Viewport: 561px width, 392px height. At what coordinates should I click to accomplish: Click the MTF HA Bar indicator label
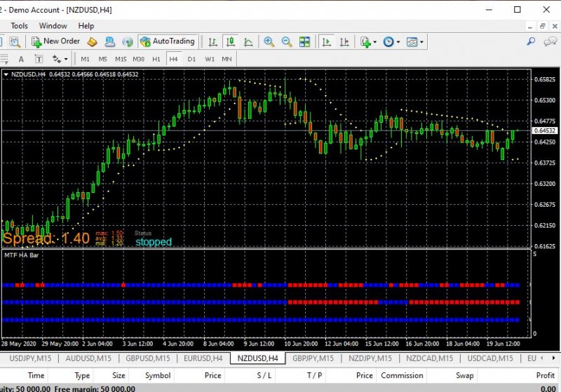(x=22, y=255)
